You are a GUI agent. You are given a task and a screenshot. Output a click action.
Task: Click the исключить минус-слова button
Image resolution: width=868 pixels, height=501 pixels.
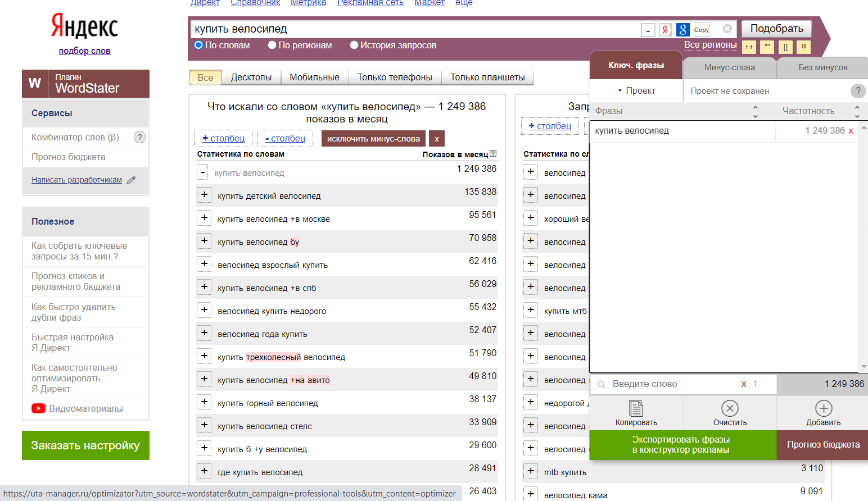(373, 139)
